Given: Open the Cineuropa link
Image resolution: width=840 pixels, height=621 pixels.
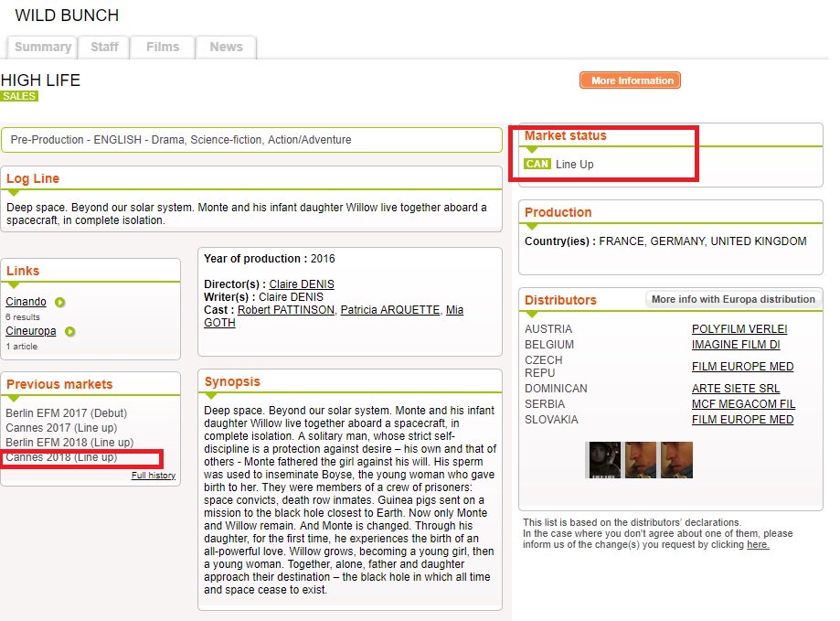Looking at the screenshot, I should click(30, 331).
